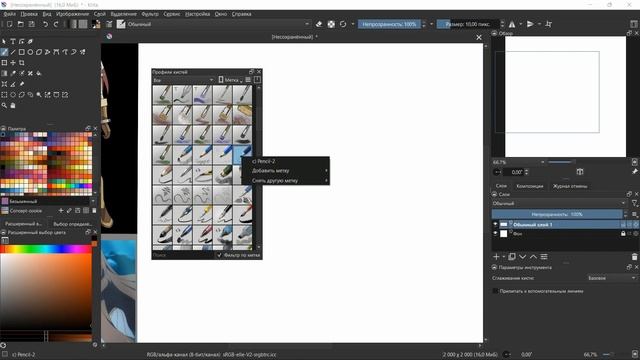Adjust the opacity slider in toolbar
The image size is (640, 360).
tap(390, 24)
